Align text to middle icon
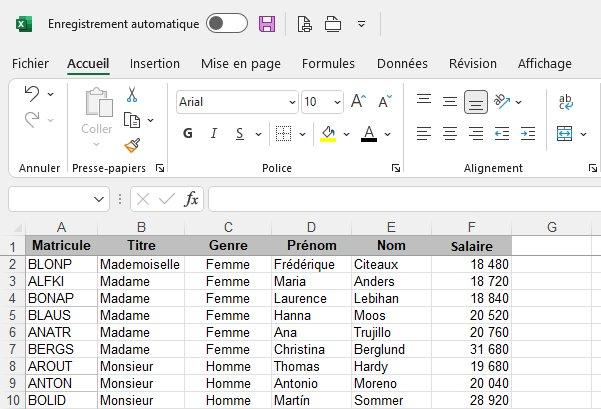This screenshot has height=409, width=601. [x=450, y=102]
